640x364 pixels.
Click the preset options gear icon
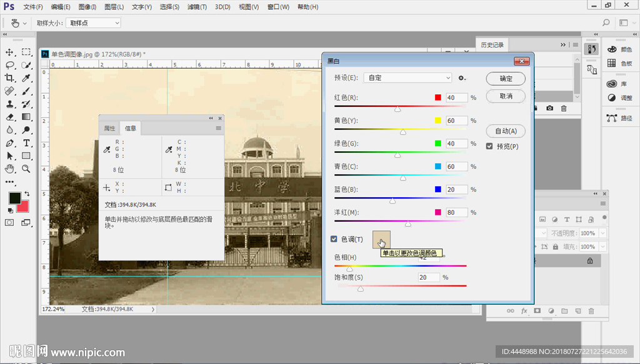coord(462,78)
